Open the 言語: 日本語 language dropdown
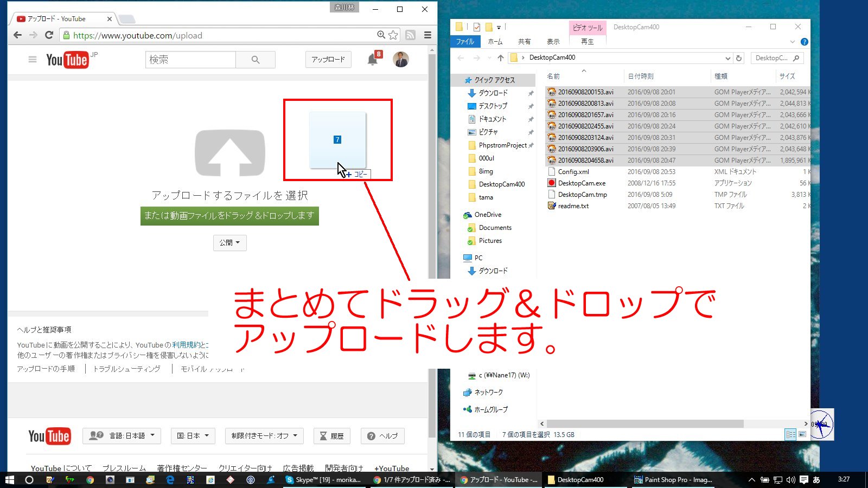Viewport: 868px width, 488px height. tap(122, 435)
